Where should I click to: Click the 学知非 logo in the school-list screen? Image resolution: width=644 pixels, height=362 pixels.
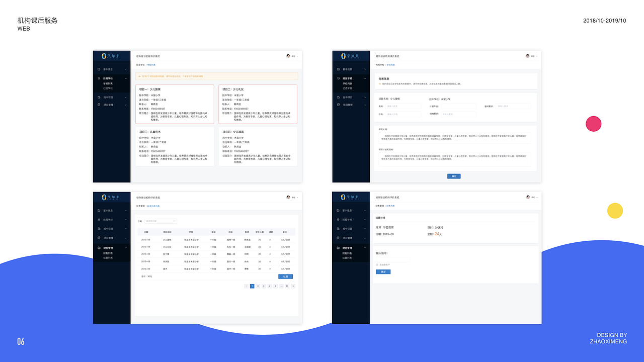tap(111, 56)
